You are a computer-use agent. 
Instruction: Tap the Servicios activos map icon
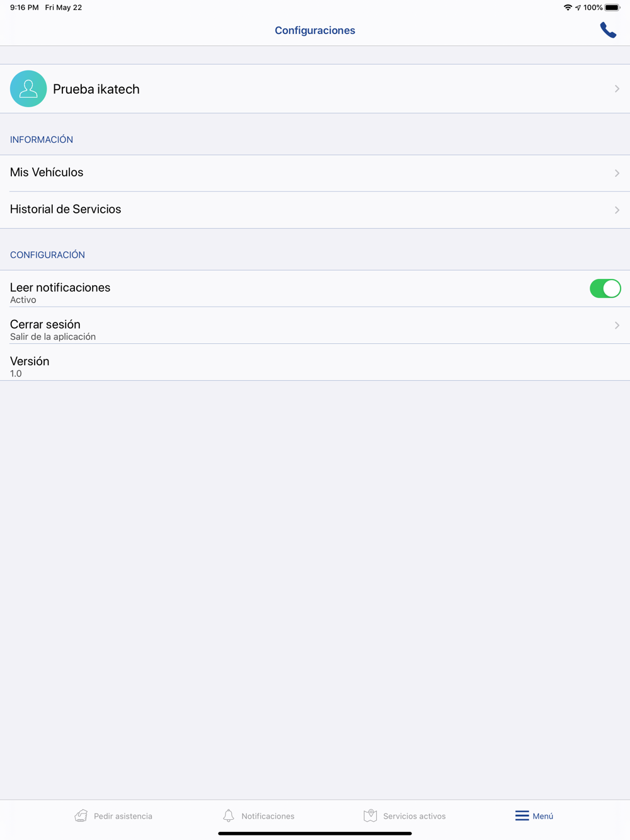coord(370,816)
